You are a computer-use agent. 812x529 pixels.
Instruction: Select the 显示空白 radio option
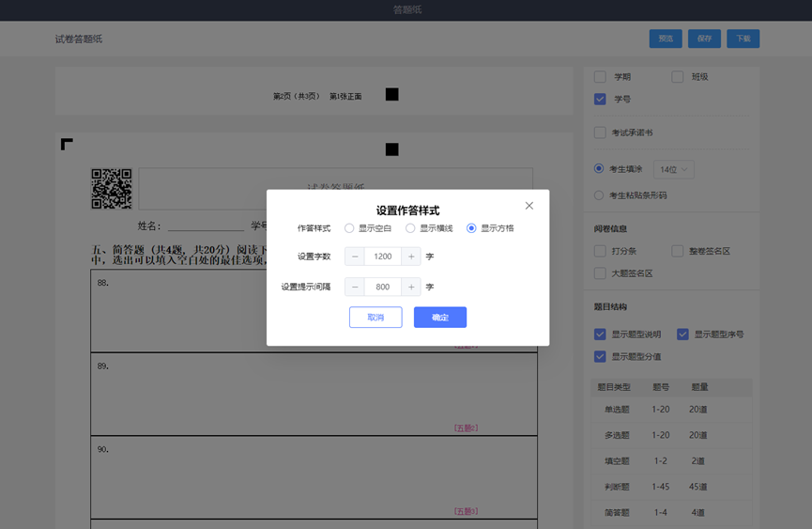click(349, 228)
